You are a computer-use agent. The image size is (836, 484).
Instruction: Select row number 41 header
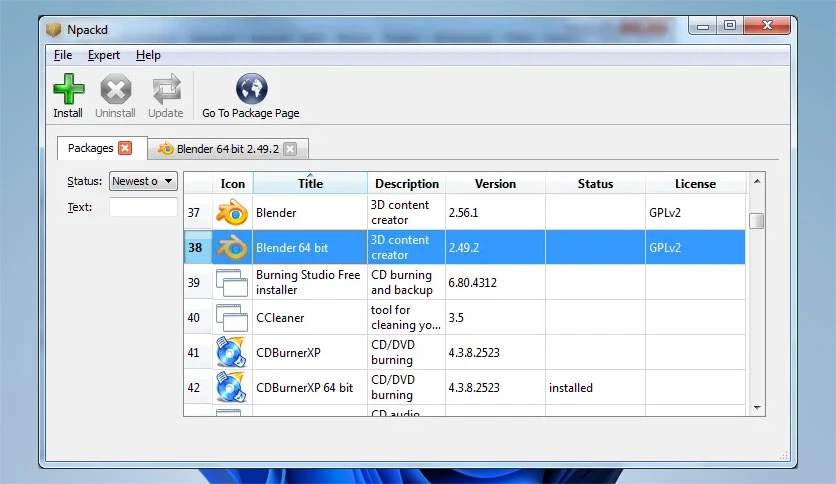(x=198, y=352)
